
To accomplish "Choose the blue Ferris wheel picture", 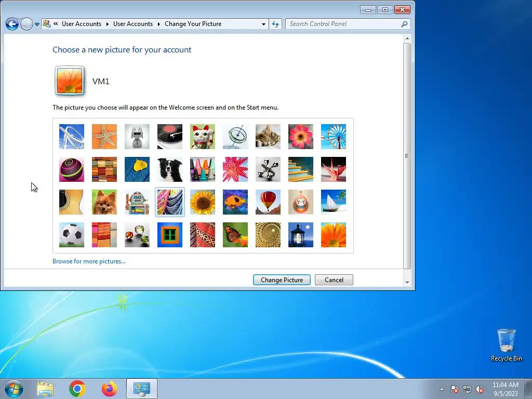I will (x=334, y=137).
